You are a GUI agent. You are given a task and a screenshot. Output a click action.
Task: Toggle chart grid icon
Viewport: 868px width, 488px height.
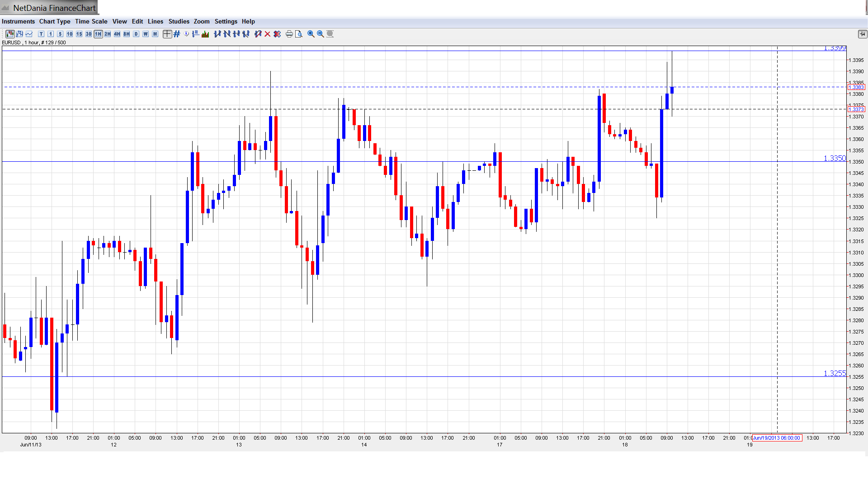click(177, 34)
